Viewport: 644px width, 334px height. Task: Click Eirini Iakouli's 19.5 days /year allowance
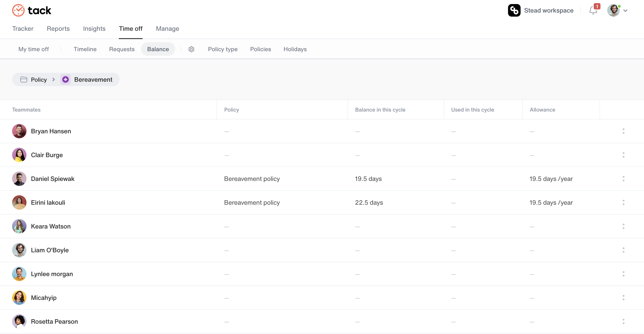(551, 202)
